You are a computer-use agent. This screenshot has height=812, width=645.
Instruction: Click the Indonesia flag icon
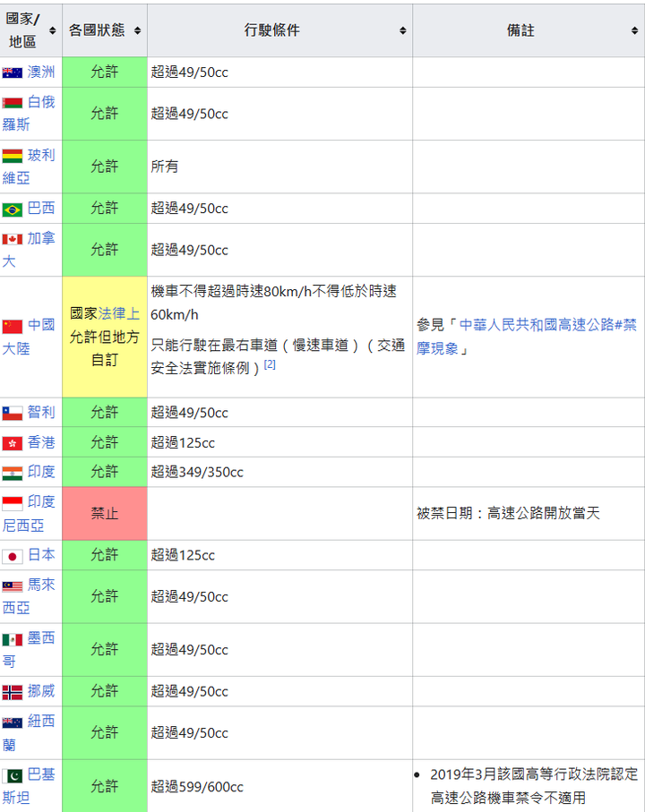pyautogui.click(x=13, y=503)
